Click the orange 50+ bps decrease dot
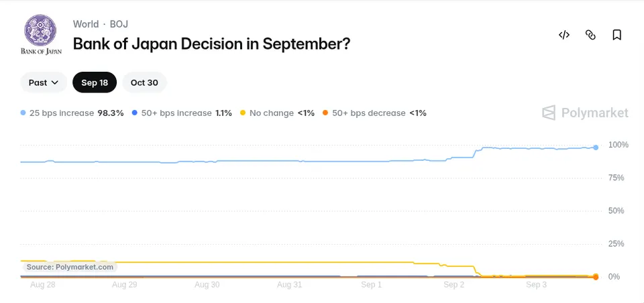644x303 pixels. tap(325, 113)
